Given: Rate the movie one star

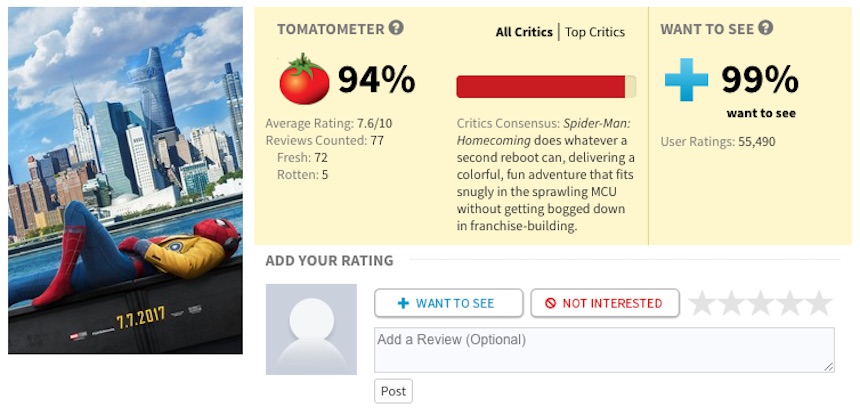Looking at the screenshot, I should pos(702,303).
